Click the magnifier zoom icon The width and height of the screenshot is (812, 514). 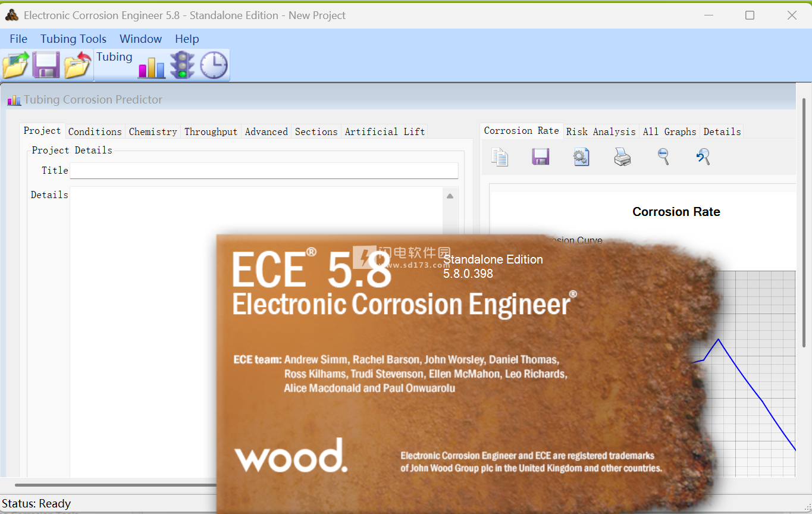663,156
